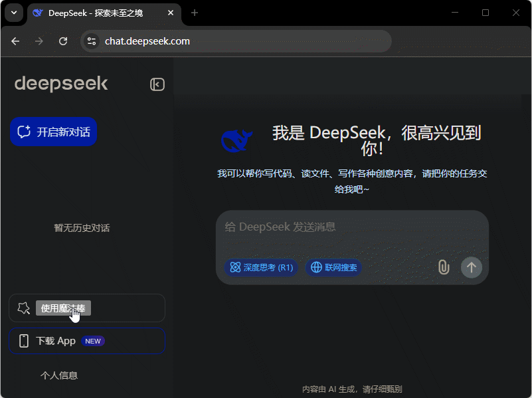Viewport: 532px width, 398px height.
Task: Close the DeepSeek browser tab
Action: coord(171,13)
